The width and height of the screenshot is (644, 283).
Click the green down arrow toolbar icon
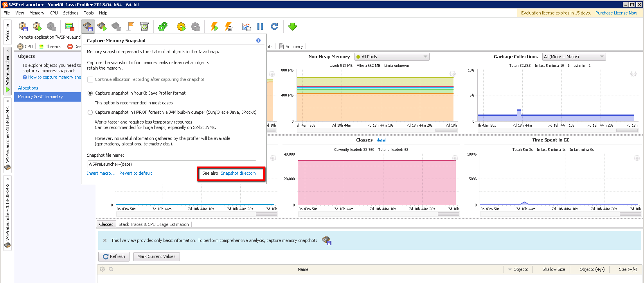pos(292,27)
